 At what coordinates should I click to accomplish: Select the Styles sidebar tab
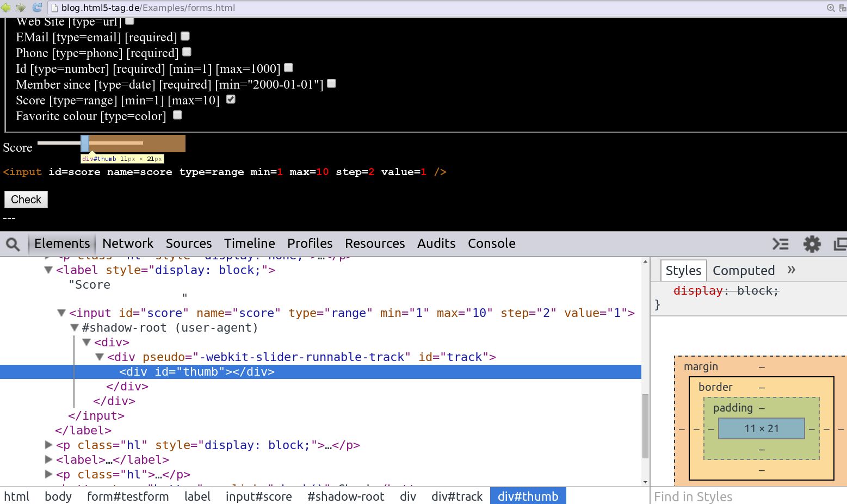[684, 271]
